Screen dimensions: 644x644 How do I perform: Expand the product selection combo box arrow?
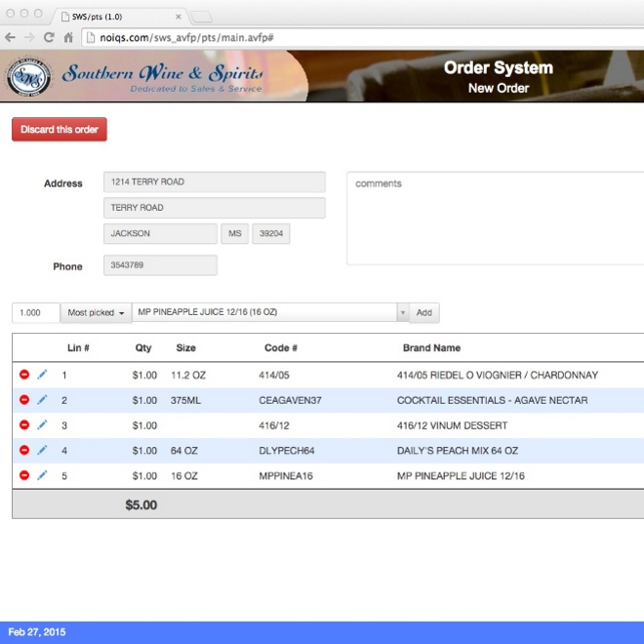(402, 313)
